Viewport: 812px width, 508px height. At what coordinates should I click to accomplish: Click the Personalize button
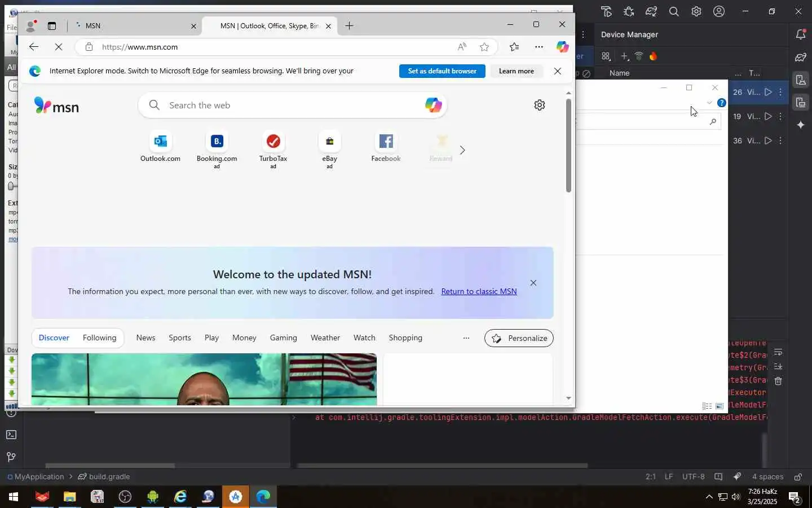point(519,338)
